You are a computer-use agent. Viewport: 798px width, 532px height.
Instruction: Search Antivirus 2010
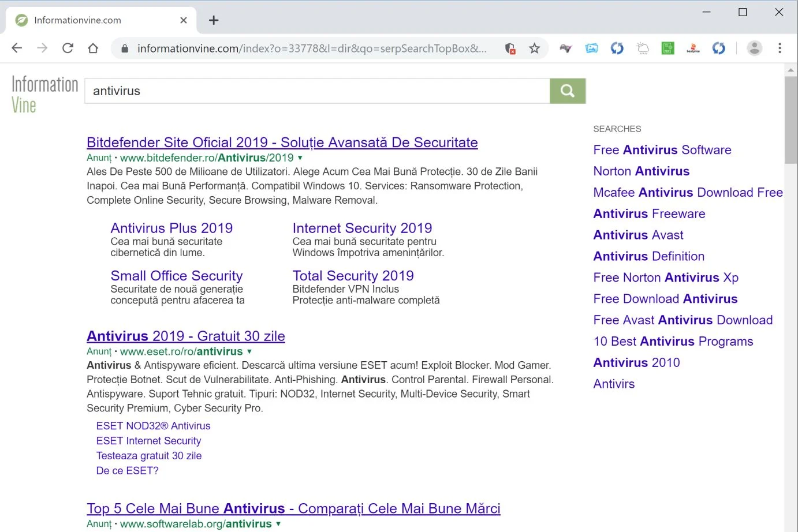tap(636, 363)
